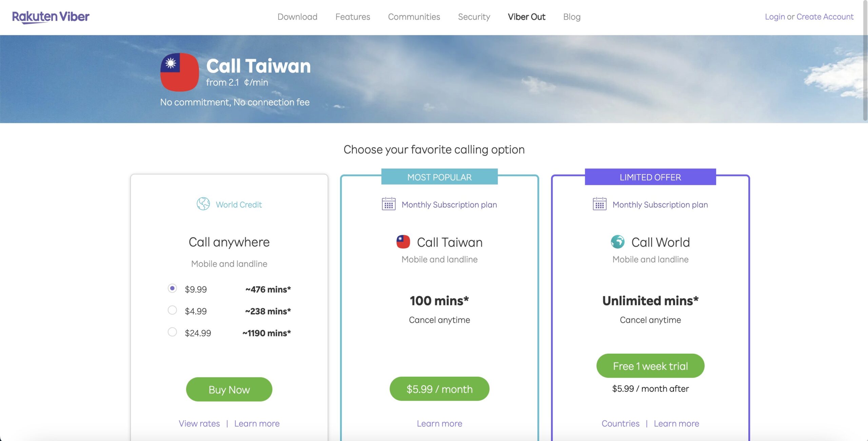This screenshot has height=441, width=868.
Task: Click the page's vertical scrollbar
Action: point(865,61)
